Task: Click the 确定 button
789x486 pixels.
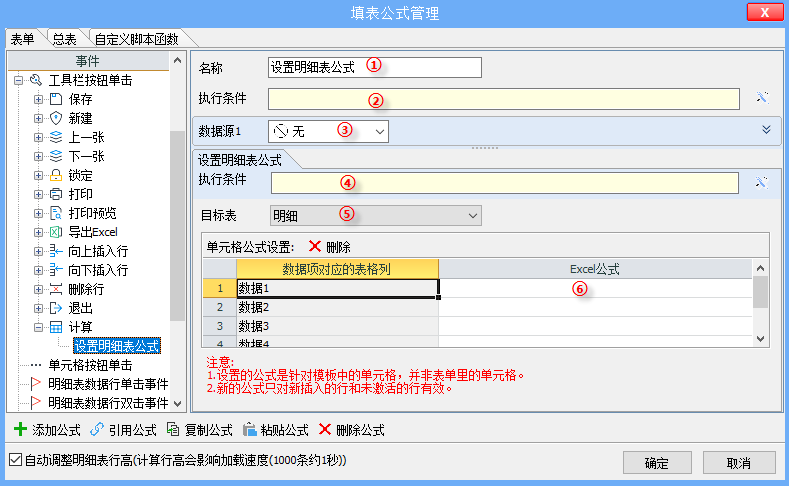Action: coord(657,463)
